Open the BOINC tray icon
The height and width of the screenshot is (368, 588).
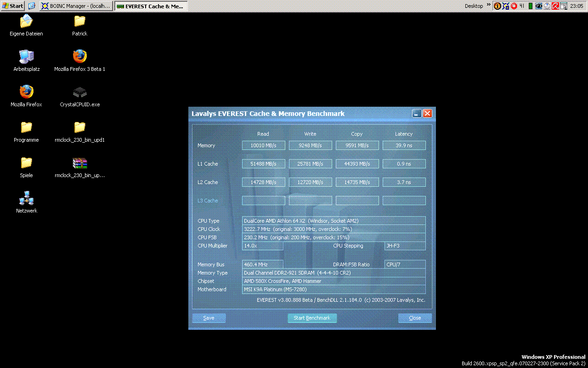pos(505,6)
